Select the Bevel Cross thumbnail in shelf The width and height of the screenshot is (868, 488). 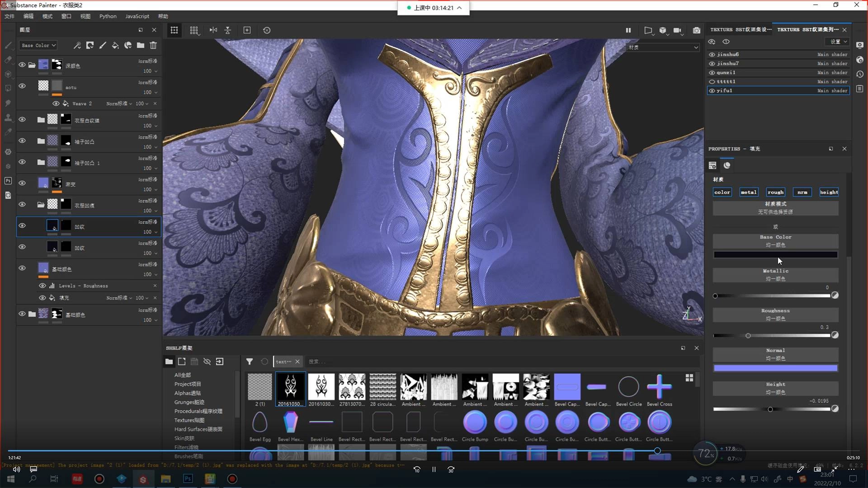pos(659,387)
